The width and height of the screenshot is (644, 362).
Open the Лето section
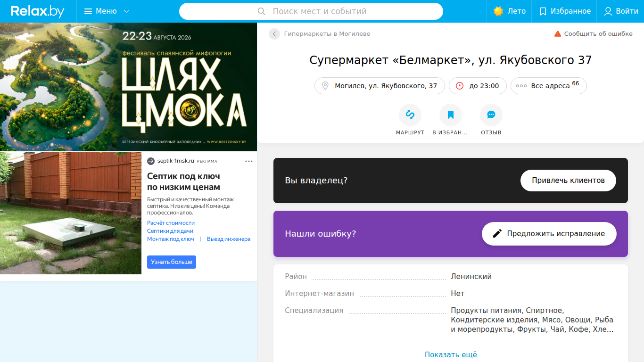[x=509, y=11]
